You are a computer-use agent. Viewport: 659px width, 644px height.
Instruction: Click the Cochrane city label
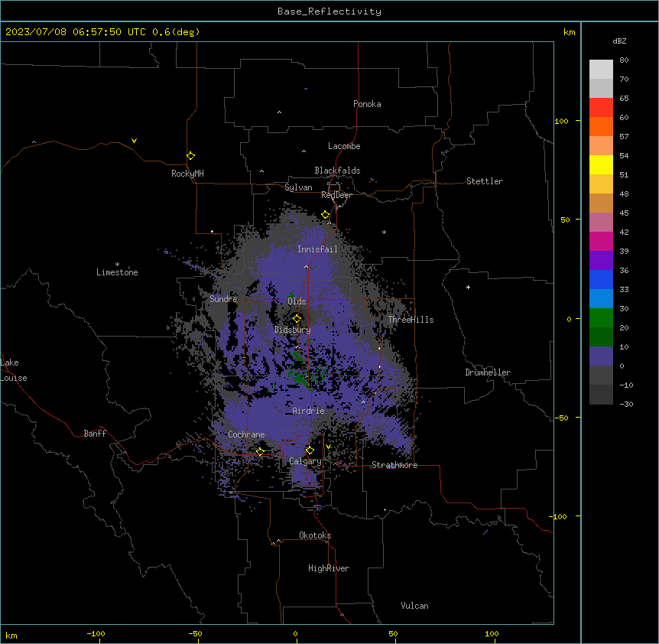[x=246, y=434]
